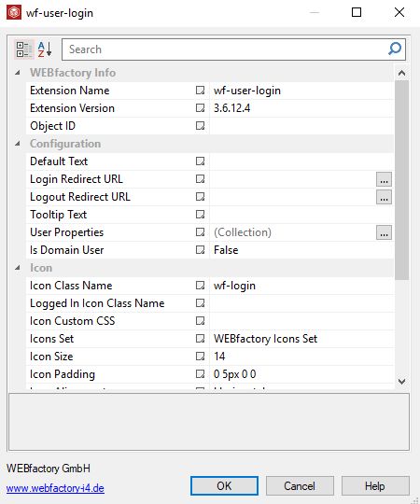This screenshot has width=420, height=504.
Task: Close the wf-user-login dialog
Action: 399,12
